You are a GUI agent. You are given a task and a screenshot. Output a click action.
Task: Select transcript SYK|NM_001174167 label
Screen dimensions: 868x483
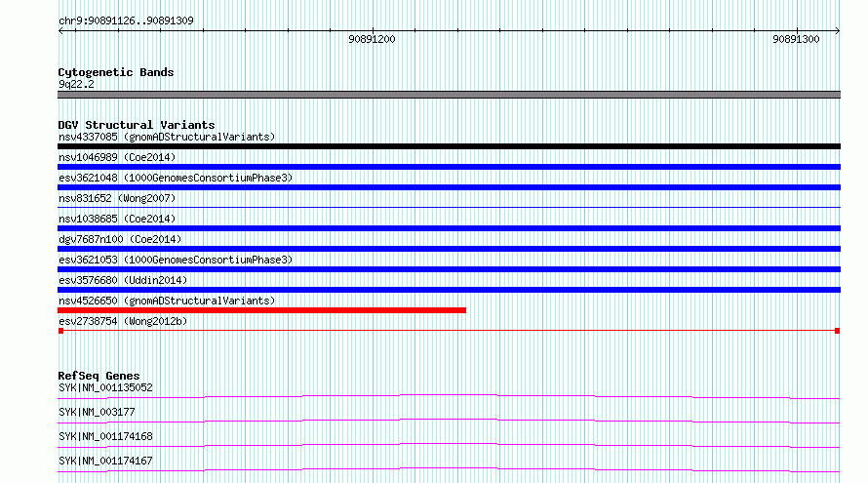coord(105,461)
